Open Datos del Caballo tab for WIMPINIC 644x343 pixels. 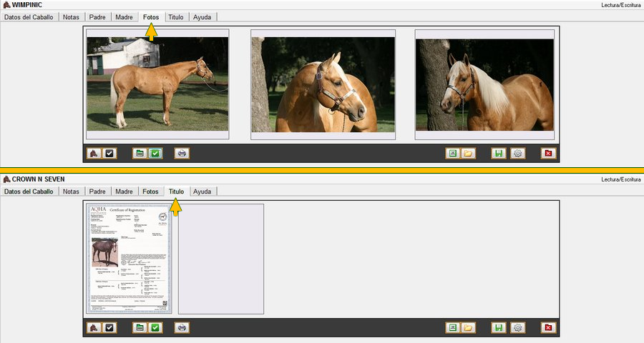click(29, 17)
